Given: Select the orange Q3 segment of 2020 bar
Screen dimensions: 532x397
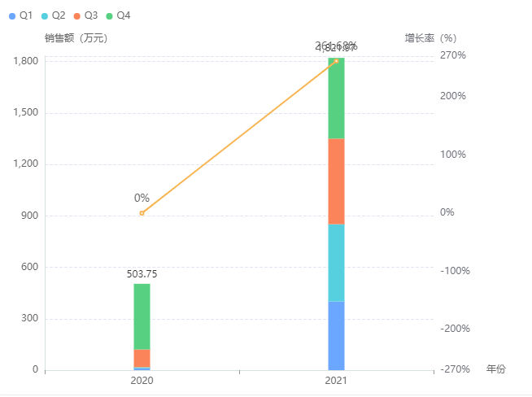Looking at the screenshot, I should pyautogui.click(x=142, y=358).
